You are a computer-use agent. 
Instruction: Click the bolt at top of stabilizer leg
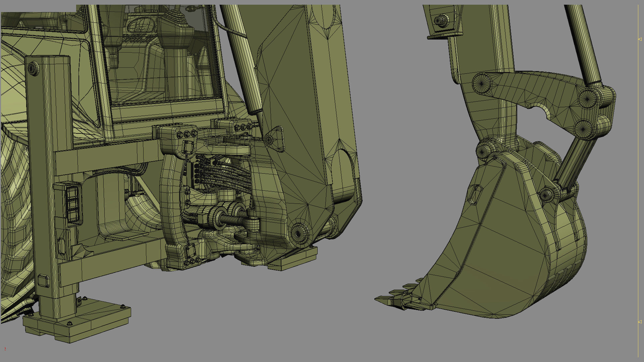coord(34,68)
